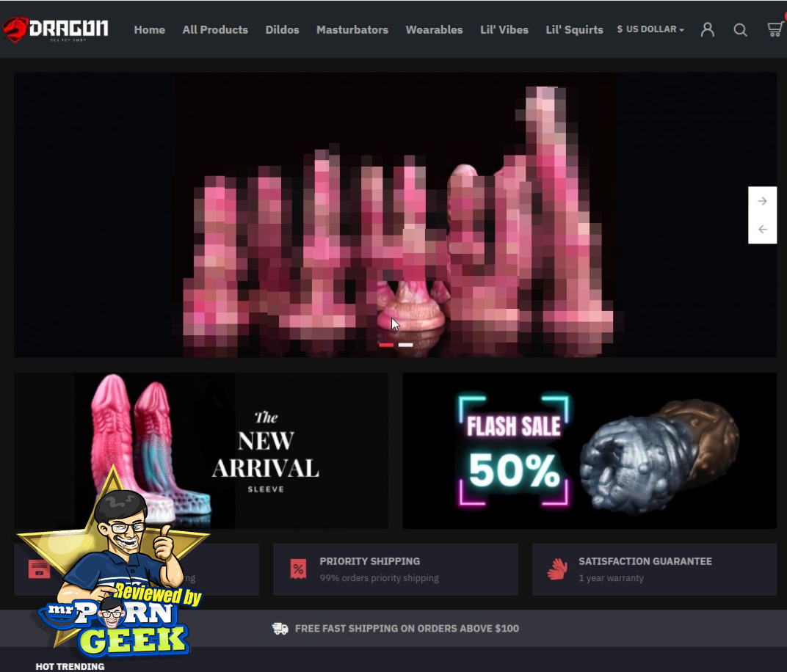Open the Masturbators category
Viewport: 787px width, 672px height.
(x=352, y=30)
